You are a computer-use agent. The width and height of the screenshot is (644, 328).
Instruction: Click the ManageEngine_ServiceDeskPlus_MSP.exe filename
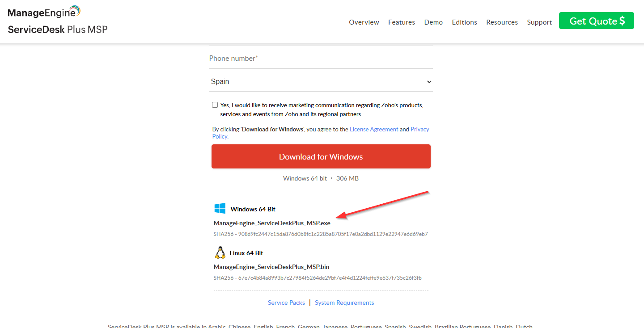(x=272, y=223)
